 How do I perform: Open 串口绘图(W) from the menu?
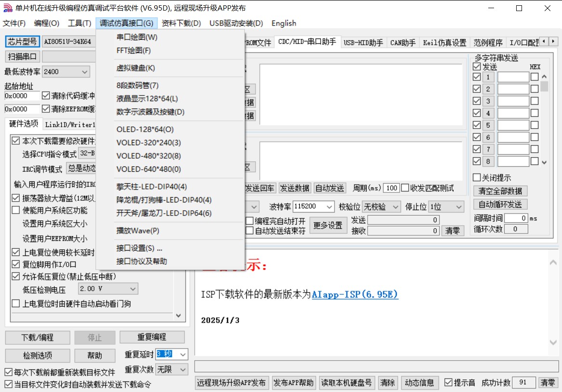pyautogui.click(x=136, y=37)
